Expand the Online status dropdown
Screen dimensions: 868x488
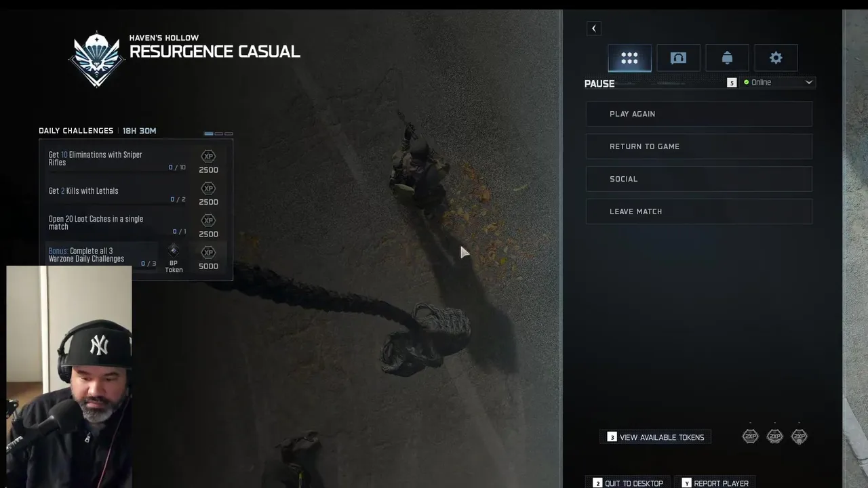point(778,82)
